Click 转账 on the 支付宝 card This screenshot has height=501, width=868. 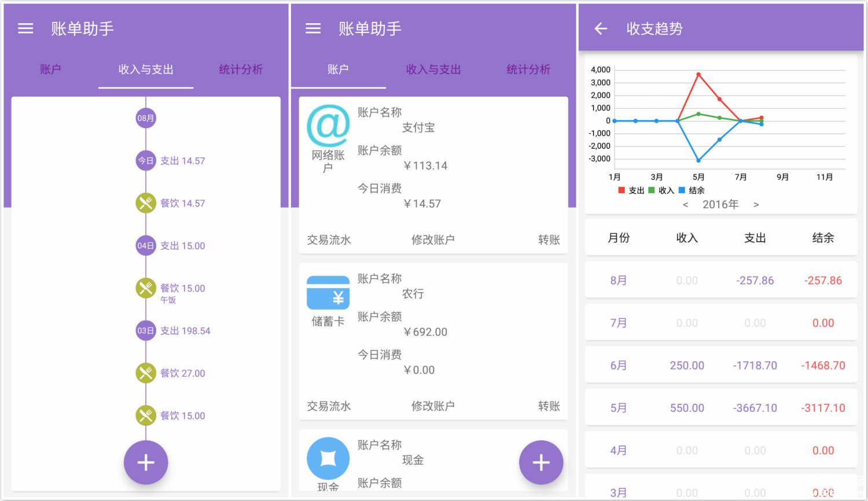[549, 240]
